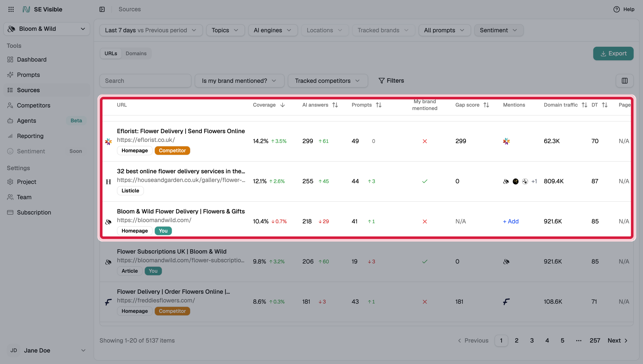The height and width of the screenshot is (364, 643).
Task: Click the Dashboard grid icon in sidebar
Action: (10, 59)
